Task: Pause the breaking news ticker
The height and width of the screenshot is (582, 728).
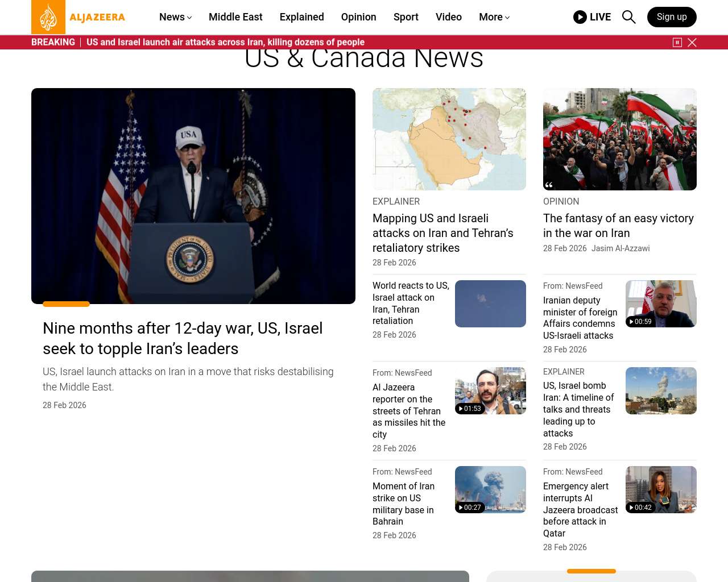Action: click(x=677, y=43)
